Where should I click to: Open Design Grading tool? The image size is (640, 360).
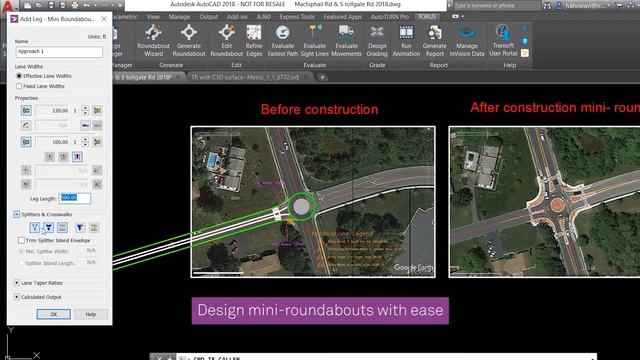(377, 40)
